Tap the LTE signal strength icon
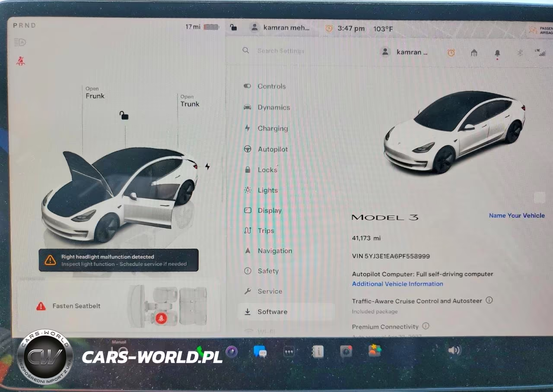The height and width of the screenshot is (392, 553). coord(540,53)
